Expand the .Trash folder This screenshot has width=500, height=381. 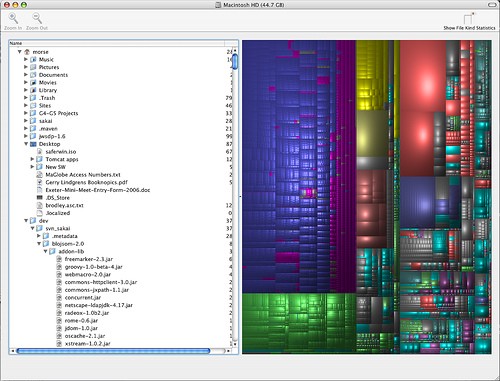click(x=26, y=98)
